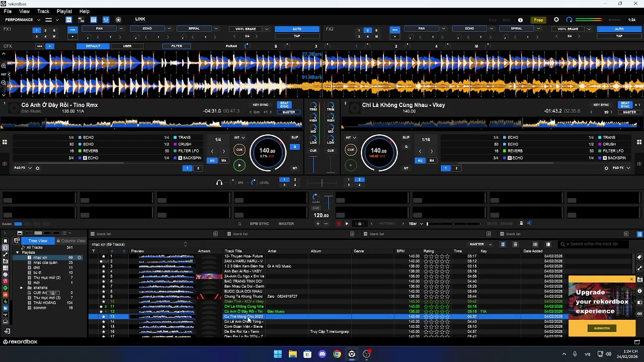
Task: Add to playlist nhạc xịn plus icon
Action: [79, 257]
